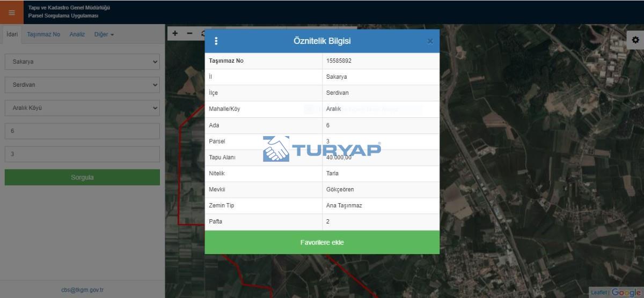Click the Parsel input field containing 3
Image resolution: width=644 pixels, height=298 pixels.
click(82, 154)
